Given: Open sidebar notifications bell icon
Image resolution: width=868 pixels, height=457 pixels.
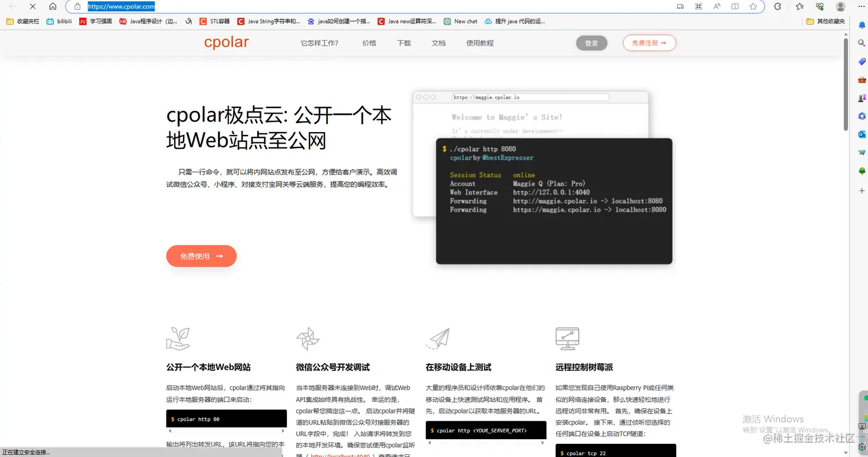Looking at the screenshot, I should (862, 25).
